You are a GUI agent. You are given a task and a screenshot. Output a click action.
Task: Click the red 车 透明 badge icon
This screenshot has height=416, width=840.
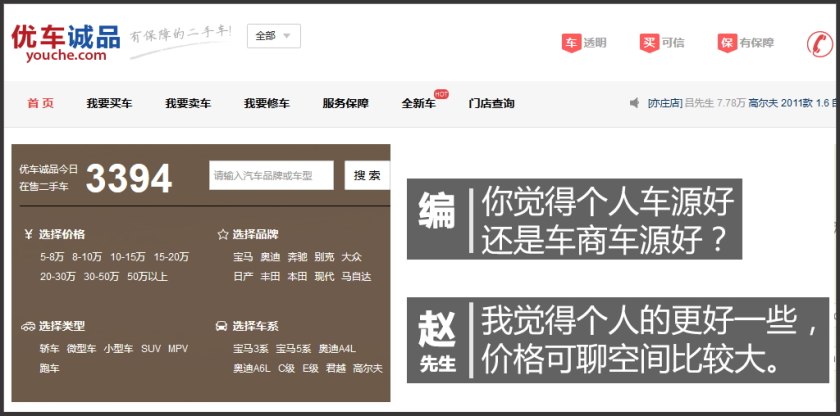pyautogui.click(x=570, y=43)
